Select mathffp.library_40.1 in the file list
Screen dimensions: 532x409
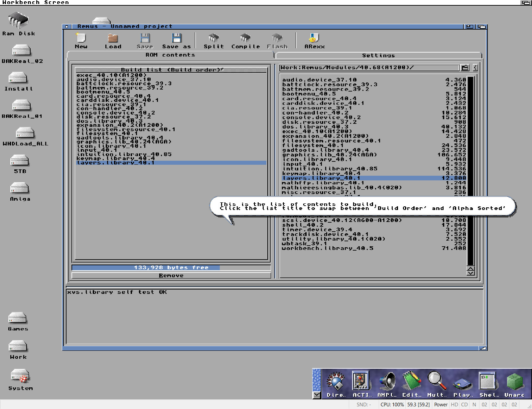pos(374,183)
